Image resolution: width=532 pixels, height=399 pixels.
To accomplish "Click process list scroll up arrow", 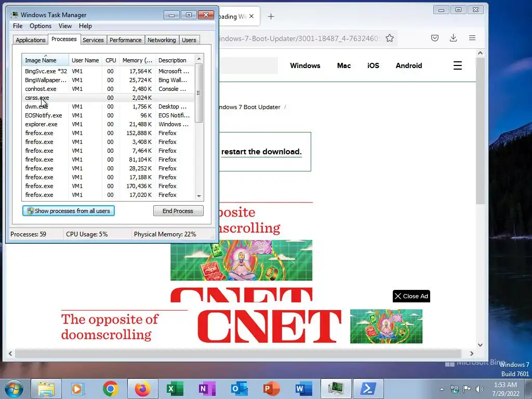I will coord(199,59).
